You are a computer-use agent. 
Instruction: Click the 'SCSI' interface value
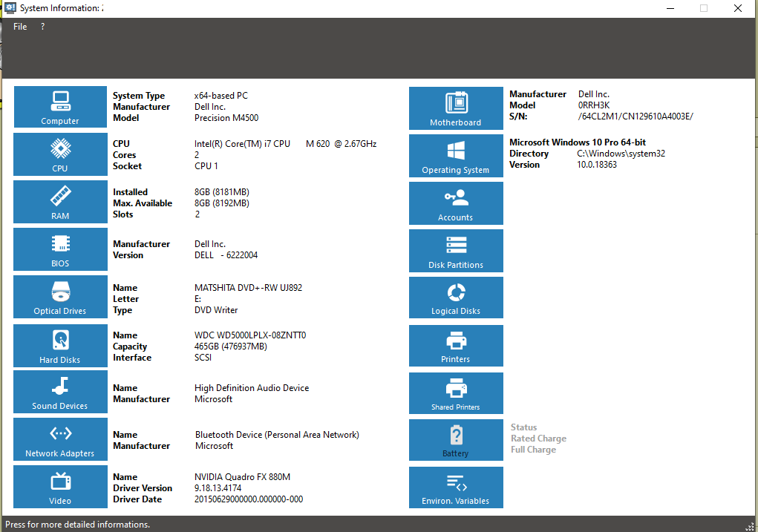click(203, 358)
